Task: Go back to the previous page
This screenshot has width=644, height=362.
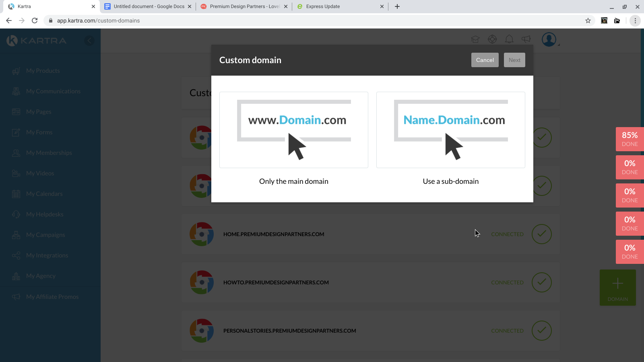Action: [9, 21]
